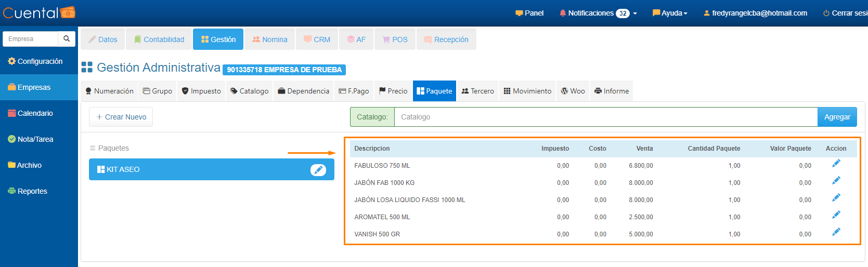Focus the Catalogo input field
868x267 pixels.
(605, 117)
